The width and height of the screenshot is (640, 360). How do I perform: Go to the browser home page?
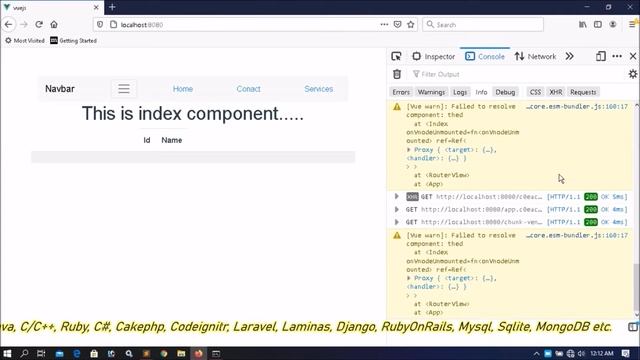tap(54, 24)
